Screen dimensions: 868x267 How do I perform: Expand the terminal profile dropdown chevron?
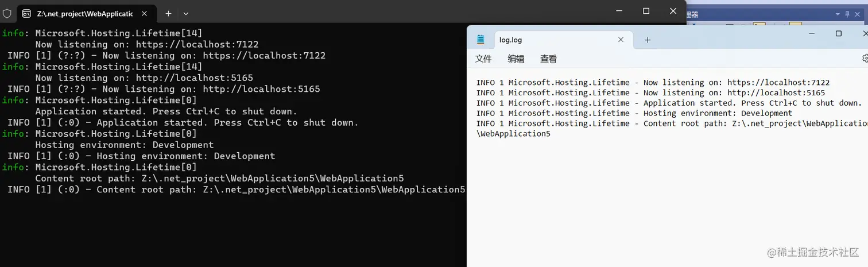[x=186, y=13]
